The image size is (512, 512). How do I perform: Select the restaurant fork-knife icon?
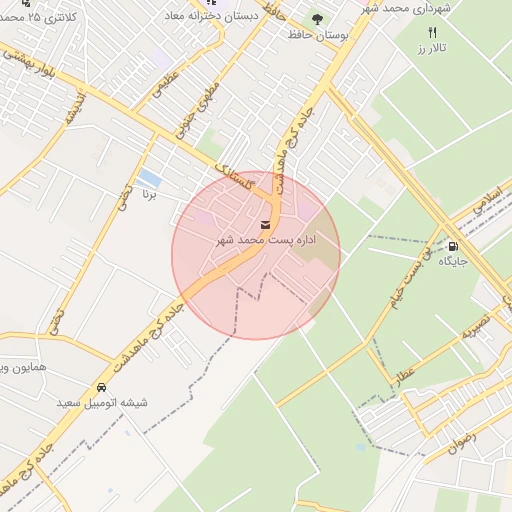pyautogui.click(x=433, y=32)
